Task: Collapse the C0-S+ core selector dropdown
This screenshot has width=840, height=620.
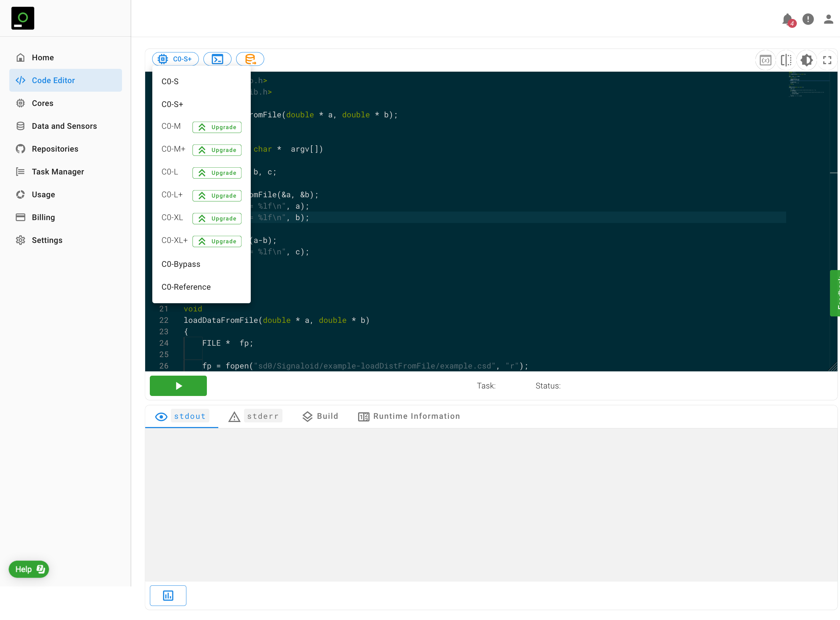Action: tap(175, 59)
